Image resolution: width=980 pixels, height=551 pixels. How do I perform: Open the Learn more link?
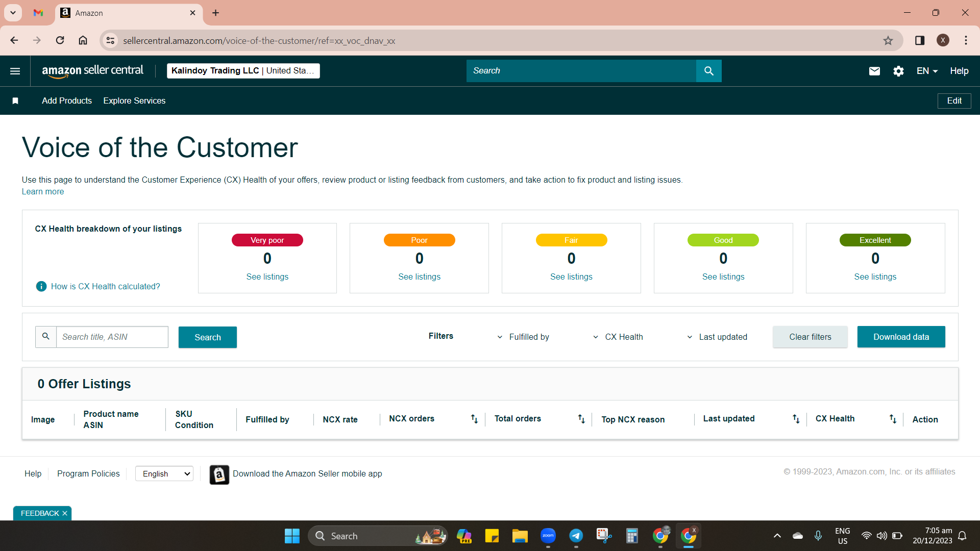(x=43, y=192)
